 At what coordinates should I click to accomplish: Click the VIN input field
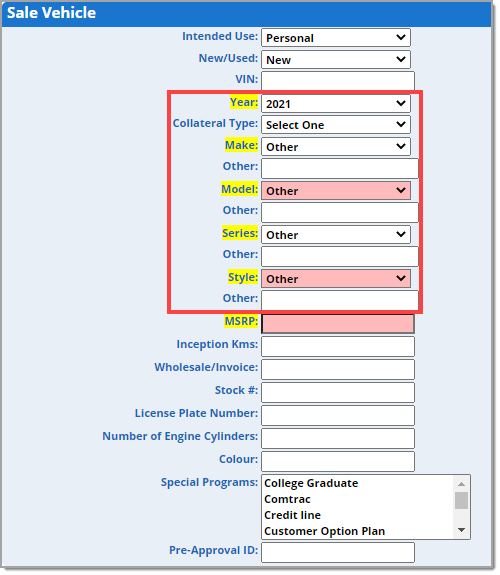tap(338, 81)
